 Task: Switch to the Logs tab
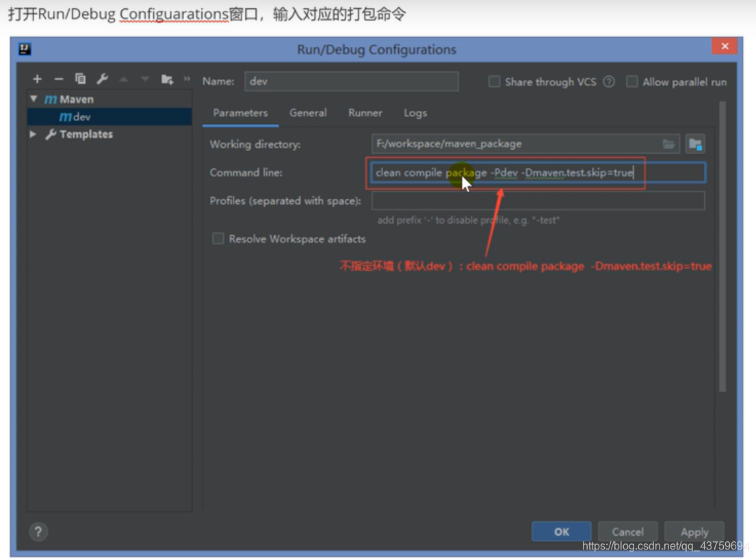pyautogui.click(x=415, y=113)
